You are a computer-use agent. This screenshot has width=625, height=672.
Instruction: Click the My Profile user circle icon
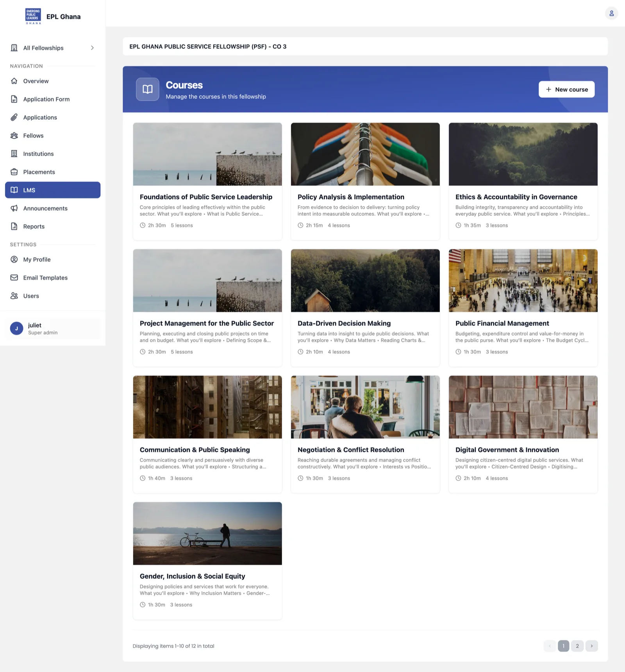pos(14,259)
